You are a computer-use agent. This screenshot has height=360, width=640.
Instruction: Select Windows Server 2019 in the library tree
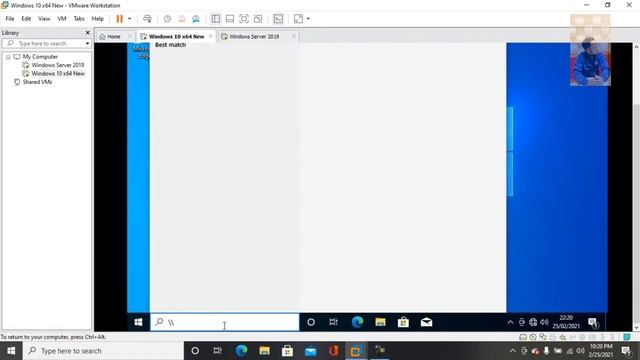tap(58, 65)
